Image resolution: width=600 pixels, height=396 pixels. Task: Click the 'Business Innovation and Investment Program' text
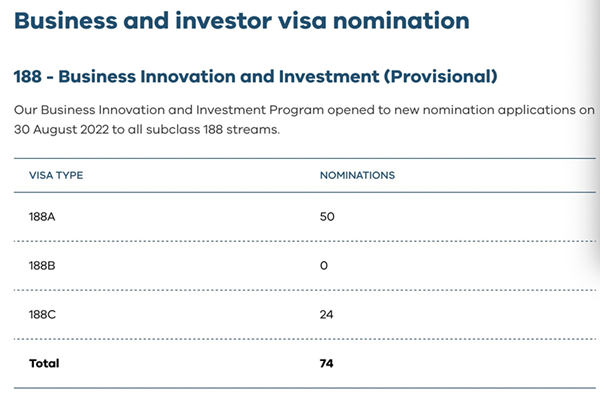tap(183, 110)
